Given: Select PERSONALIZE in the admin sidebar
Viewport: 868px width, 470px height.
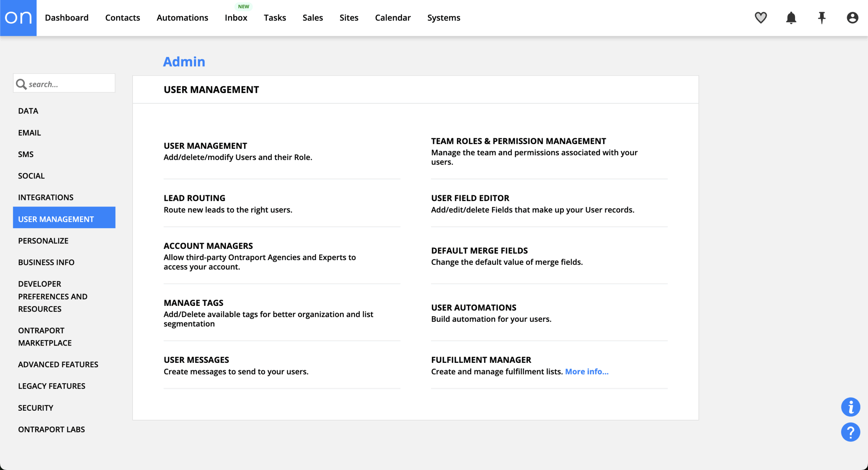Looking at the screenshot, I should point(43,241).
